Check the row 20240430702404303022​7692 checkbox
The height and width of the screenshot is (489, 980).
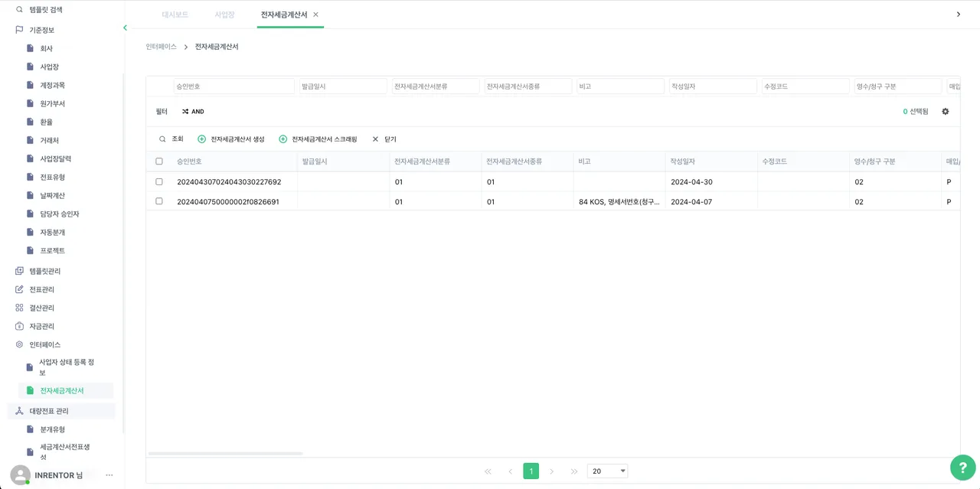pyautogui.click(x=159, y=182)
